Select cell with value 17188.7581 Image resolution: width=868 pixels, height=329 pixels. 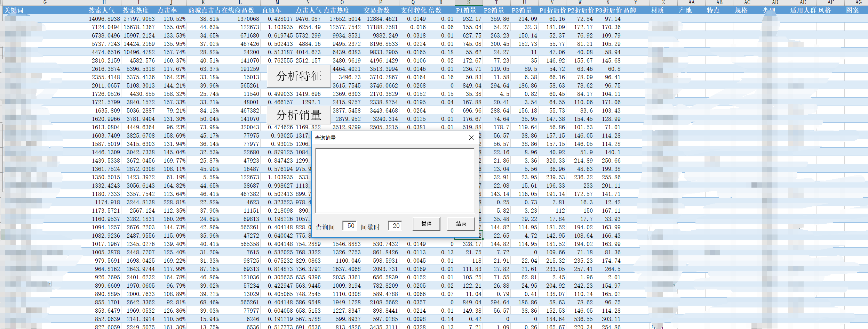[380, 27]
